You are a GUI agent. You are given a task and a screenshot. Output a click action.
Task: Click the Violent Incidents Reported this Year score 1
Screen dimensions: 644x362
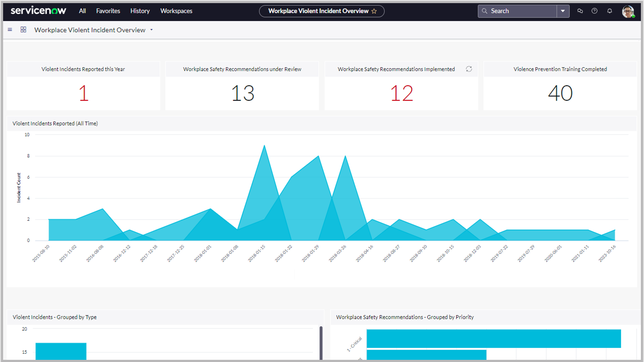[83, 93]
